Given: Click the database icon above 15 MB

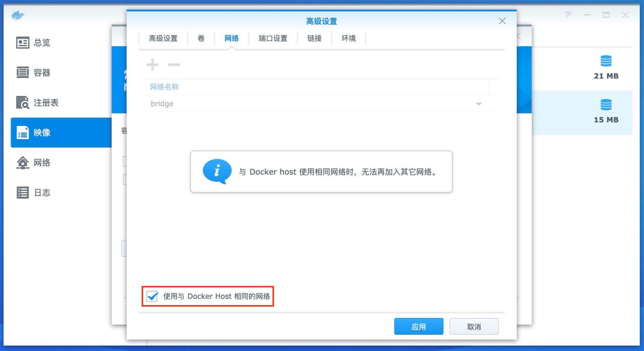Looking at the screenshot, I should coord(606,105).
